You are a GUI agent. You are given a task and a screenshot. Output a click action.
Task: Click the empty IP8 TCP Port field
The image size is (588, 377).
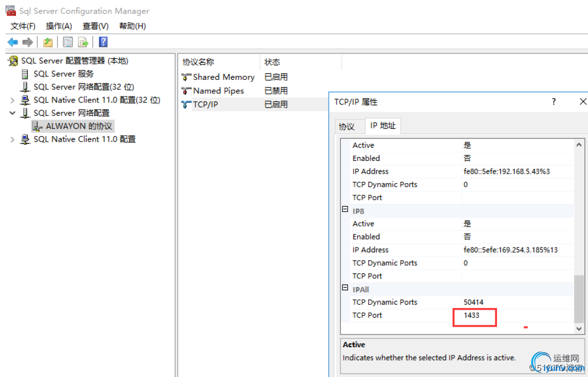(517, 276)
